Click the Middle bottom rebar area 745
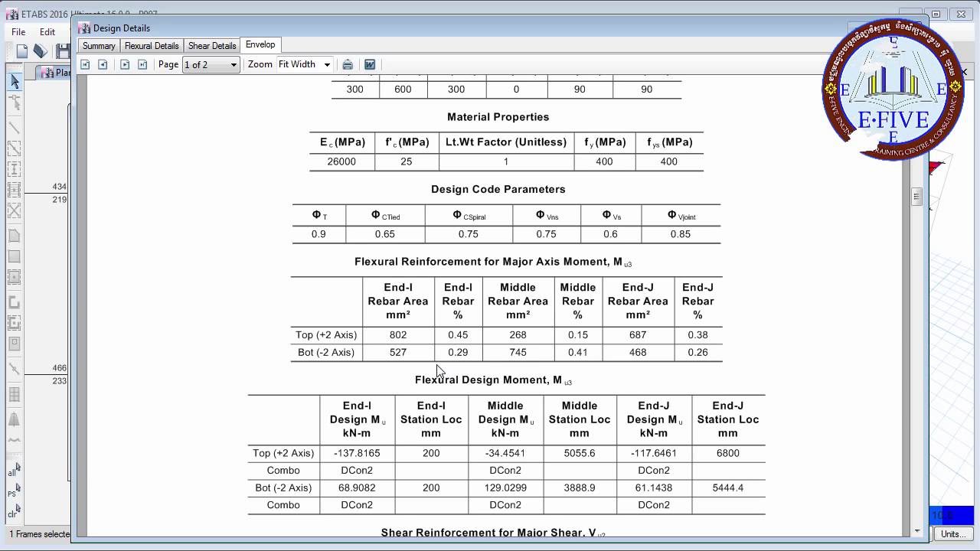Screen dimensions: 980x551 pos(518,352)
